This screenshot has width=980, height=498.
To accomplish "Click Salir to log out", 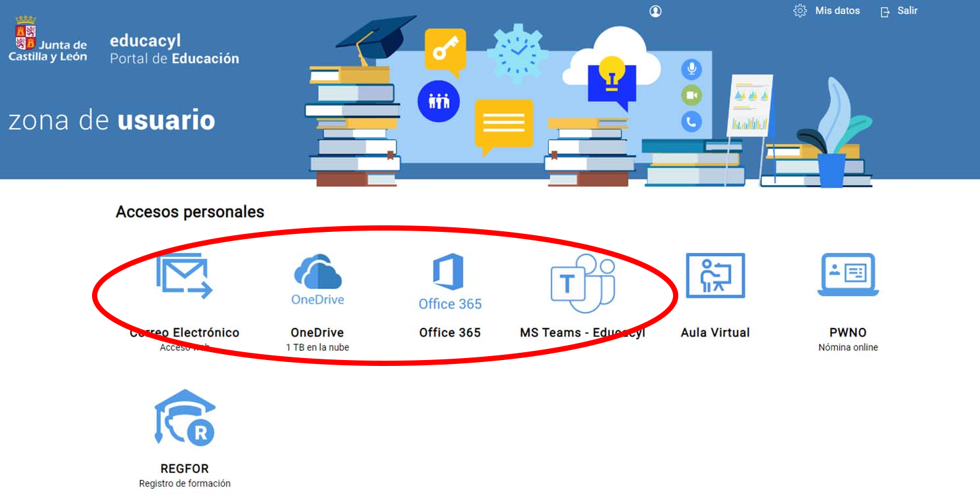I will coord(907,11).
